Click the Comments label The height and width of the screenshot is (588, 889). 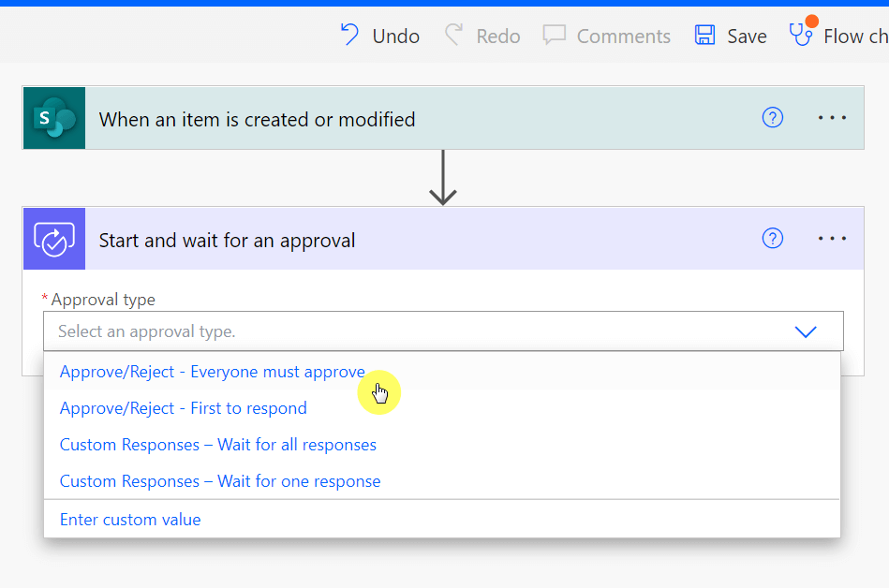624,37
